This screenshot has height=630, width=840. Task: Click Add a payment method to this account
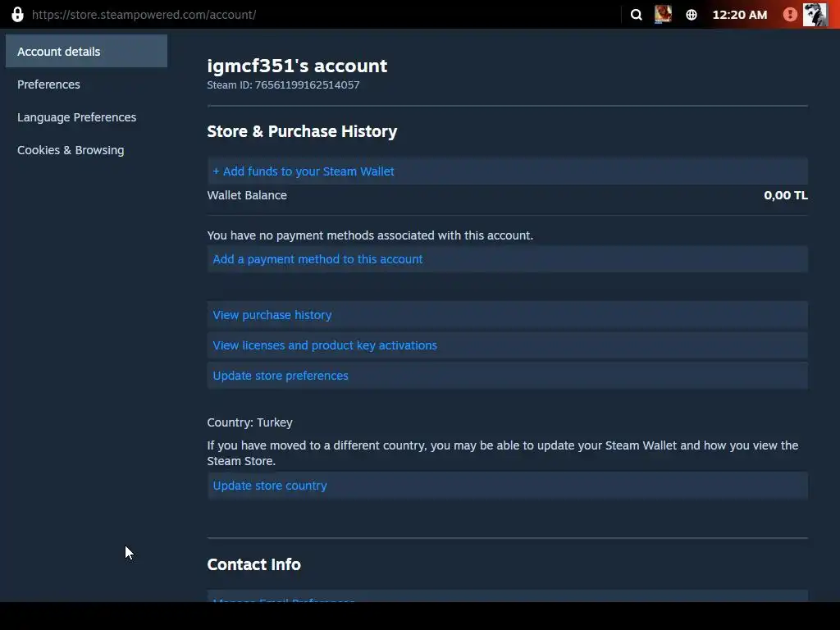coord(507,259)
